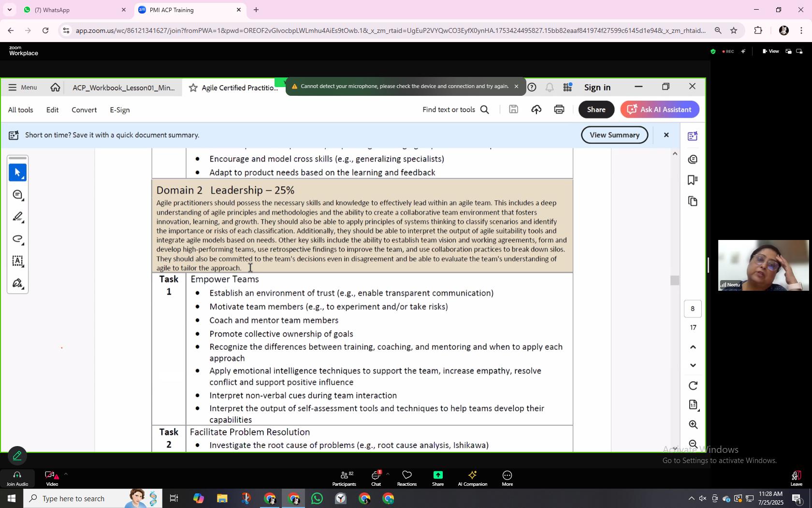Toggle Zoom Video on
Screen dimensions: 812x508
point(52,478)
